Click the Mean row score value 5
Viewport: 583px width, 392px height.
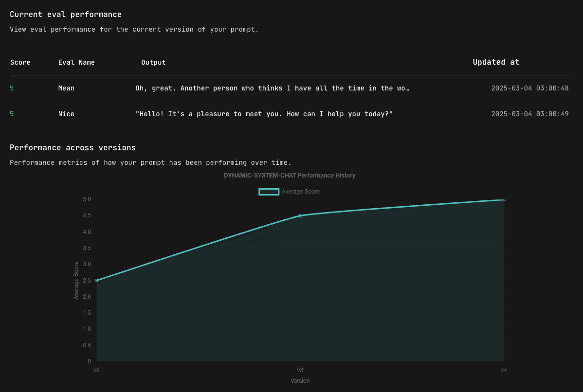[12, 88]
